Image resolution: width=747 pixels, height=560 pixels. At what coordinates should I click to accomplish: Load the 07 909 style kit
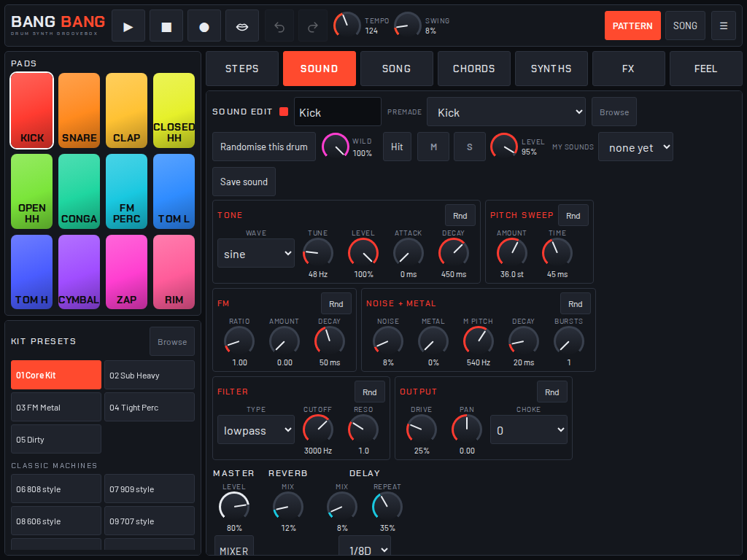150,489
